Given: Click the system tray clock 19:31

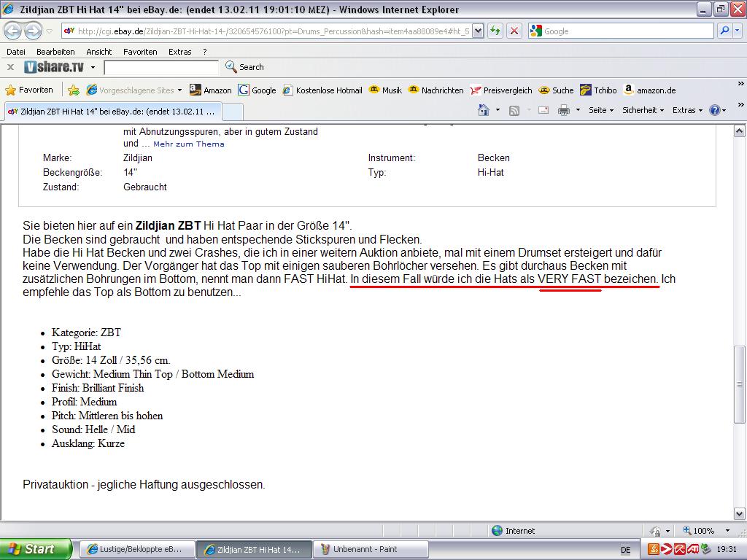Looking at the screenshot, I should coord(727,550).
